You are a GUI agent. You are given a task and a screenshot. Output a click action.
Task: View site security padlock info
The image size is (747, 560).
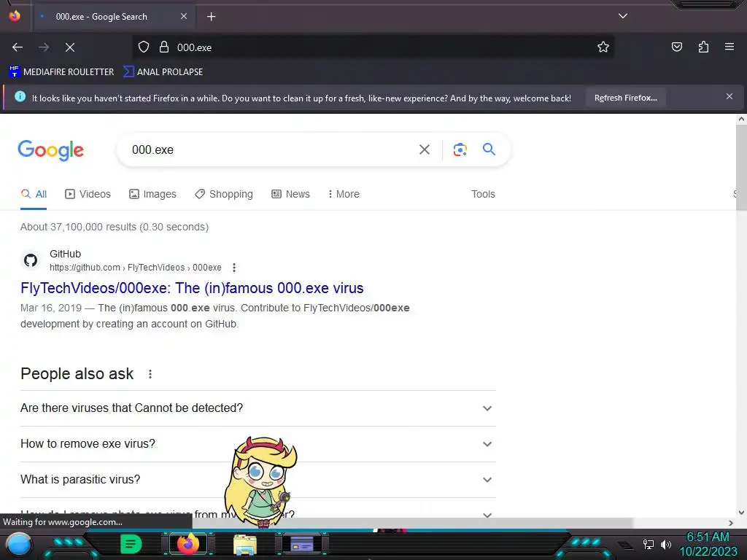point(164,47)
